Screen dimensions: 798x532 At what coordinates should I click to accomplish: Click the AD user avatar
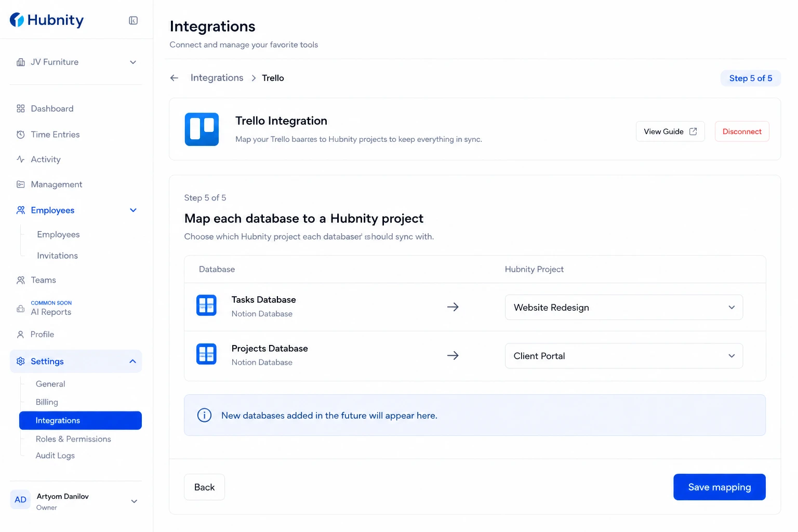point(20,500)
